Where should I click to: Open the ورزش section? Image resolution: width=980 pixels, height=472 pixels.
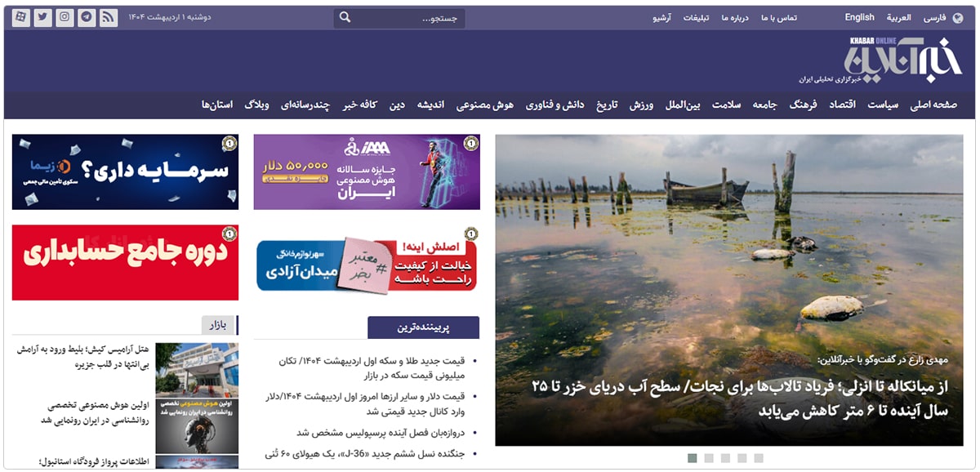pyautogui.click(x=639, y=105)
